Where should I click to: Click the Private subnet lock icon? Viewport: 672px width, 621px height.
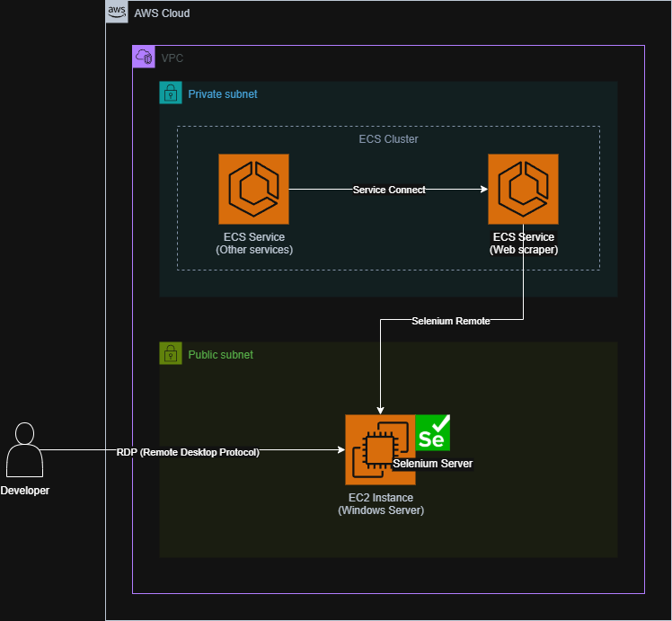[x=171, y=93]
